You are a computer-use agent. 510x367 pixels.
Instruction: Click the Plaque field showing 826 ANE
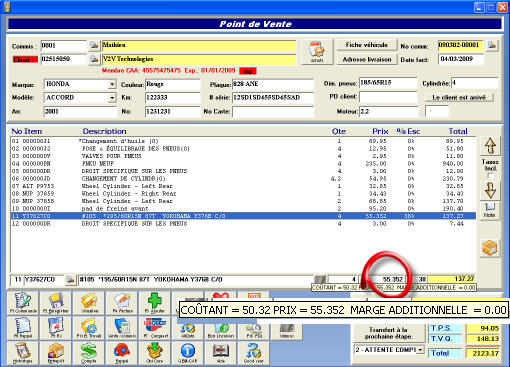click(273, 84)
